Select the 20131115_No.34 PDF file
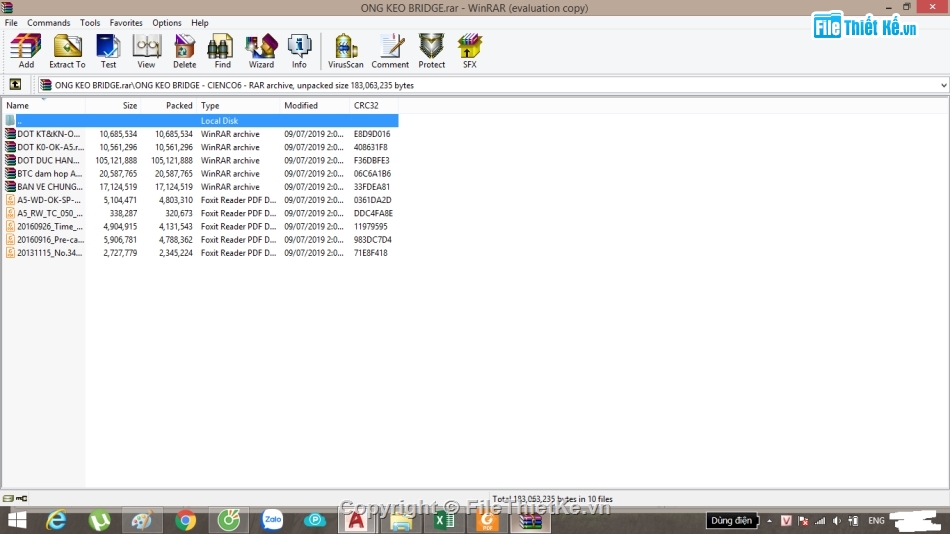 (x=201, y=253)
